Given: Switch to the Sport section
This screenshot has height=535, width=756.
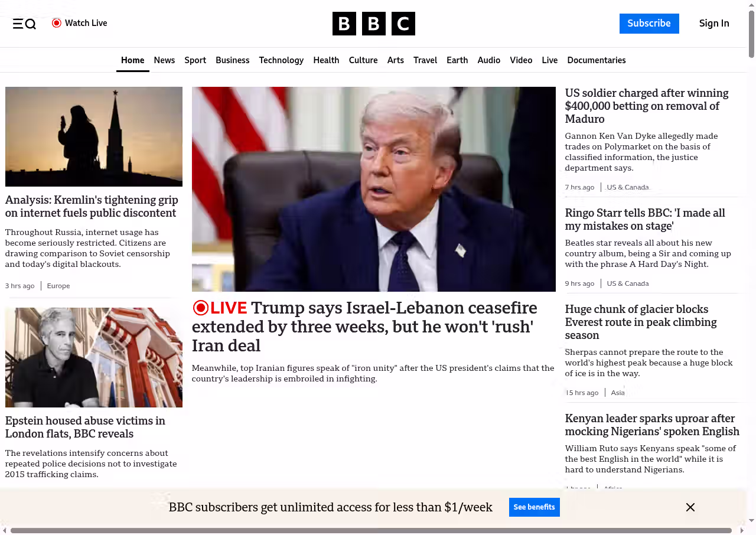Looking at the screenshot, I should tap(195, 60).
